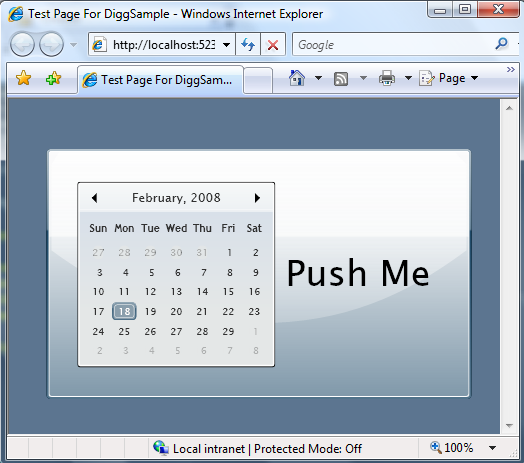Click the Print icon
The image size is (524, 463).
[x=387, y=78]
